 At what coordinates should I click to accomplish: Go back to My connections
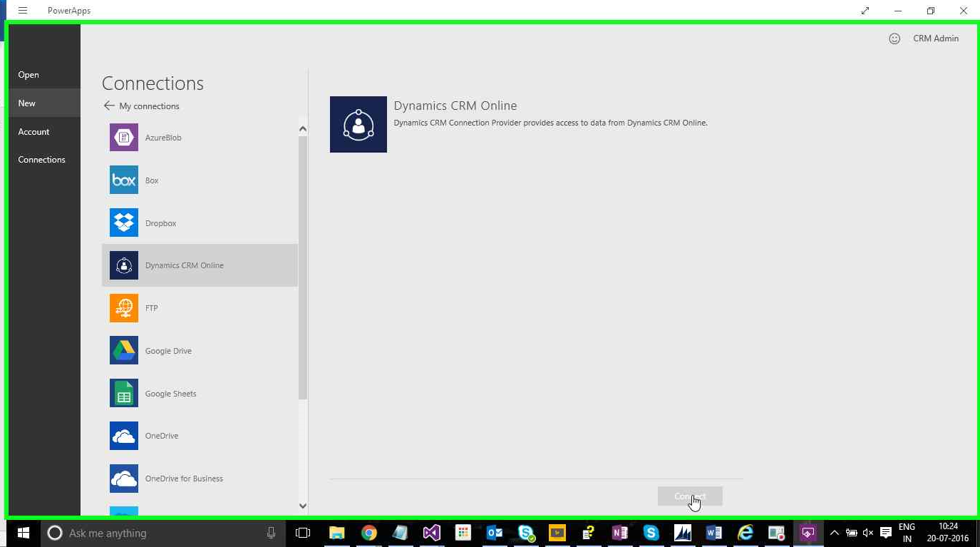149,106
